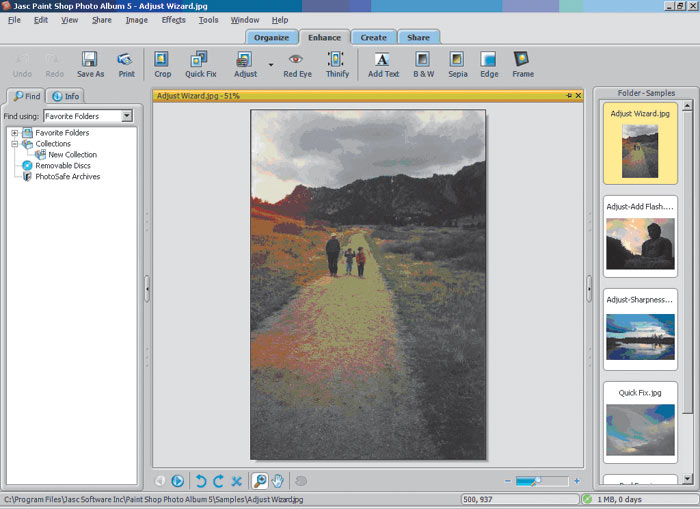Select Removable Discs tree item

pos(62,166)
